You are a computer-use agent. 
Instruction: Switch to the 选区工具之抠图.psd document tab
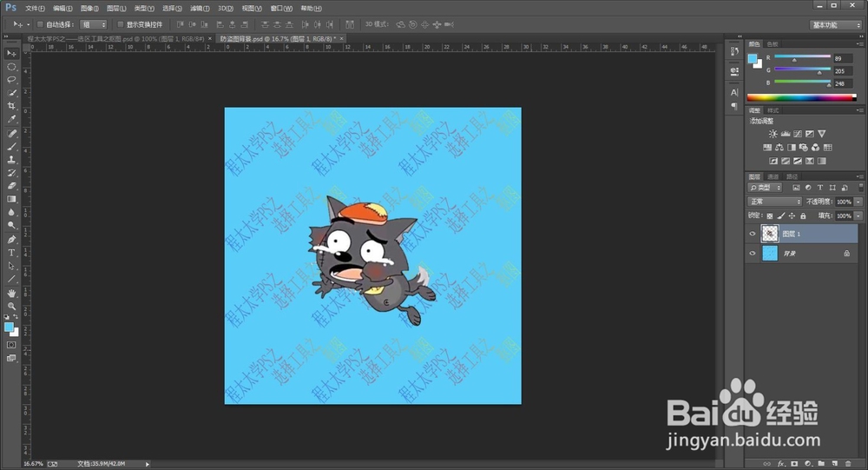pos(119,39)
